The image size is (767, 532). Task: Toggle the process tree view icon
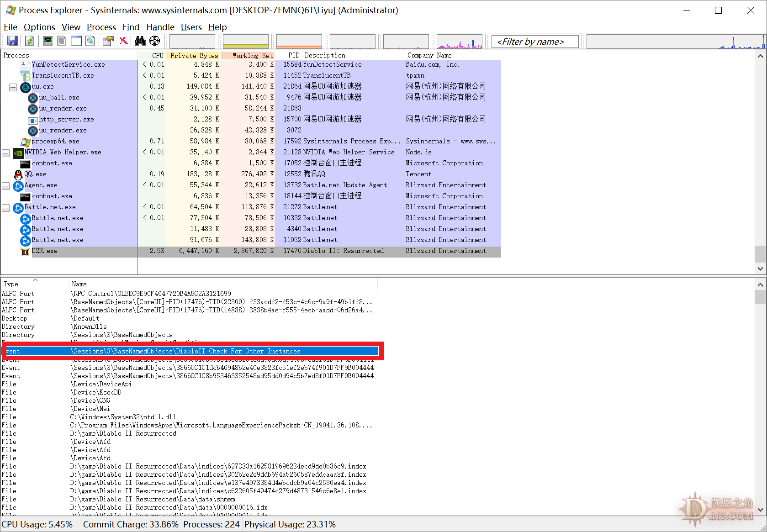pyautogui.click(x=62, y=41)
